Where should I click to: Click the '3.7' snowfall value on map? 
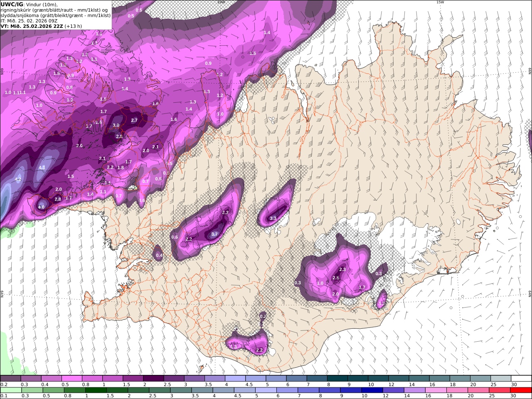214,234
